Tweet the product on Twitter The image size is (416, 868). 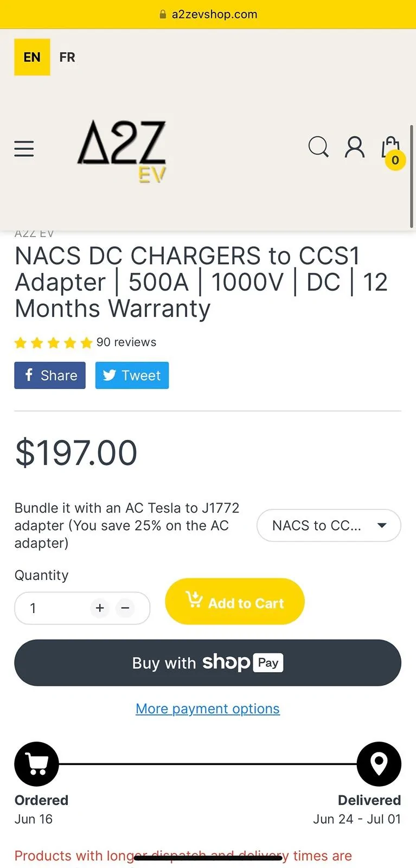[x=132, y=375]
